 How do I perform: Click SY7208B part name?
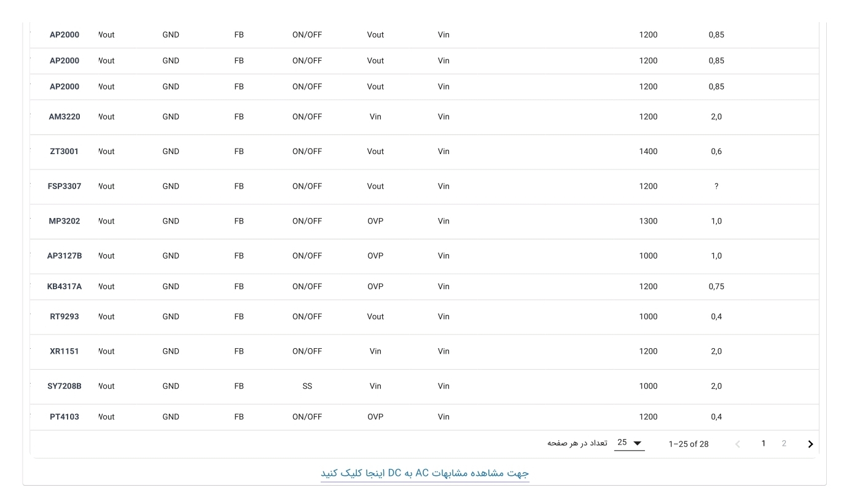(x=65, y=386)
